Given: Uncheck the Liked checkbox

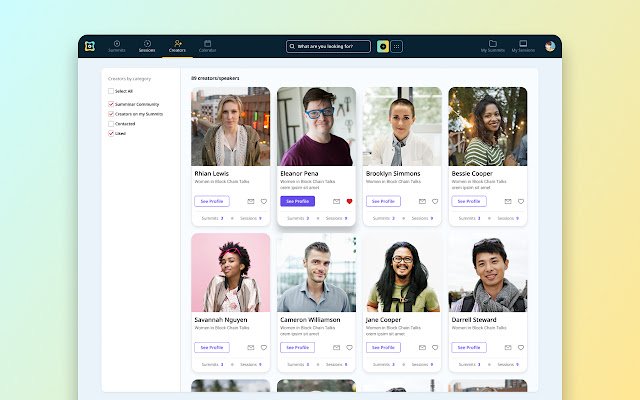Looking at the screenshot, I should (111, 133).
